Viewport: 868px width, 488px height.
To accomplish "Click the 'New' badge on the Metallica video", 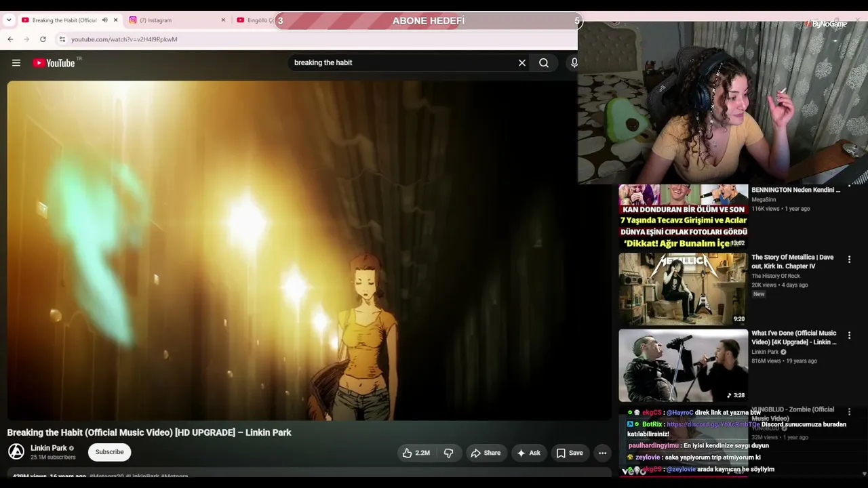I will (x=759, y=294).
